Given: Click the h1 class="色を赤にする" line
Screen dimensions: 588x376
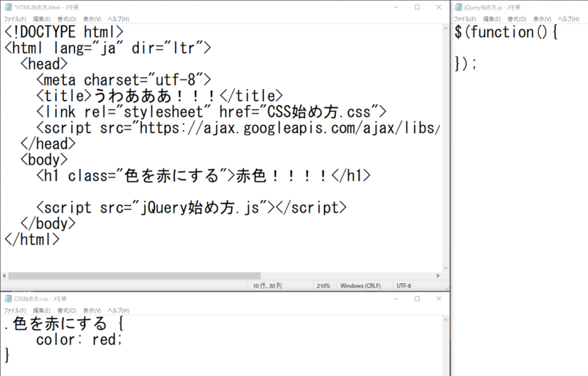Looking at the screenshot, I should tap(204, 176).
